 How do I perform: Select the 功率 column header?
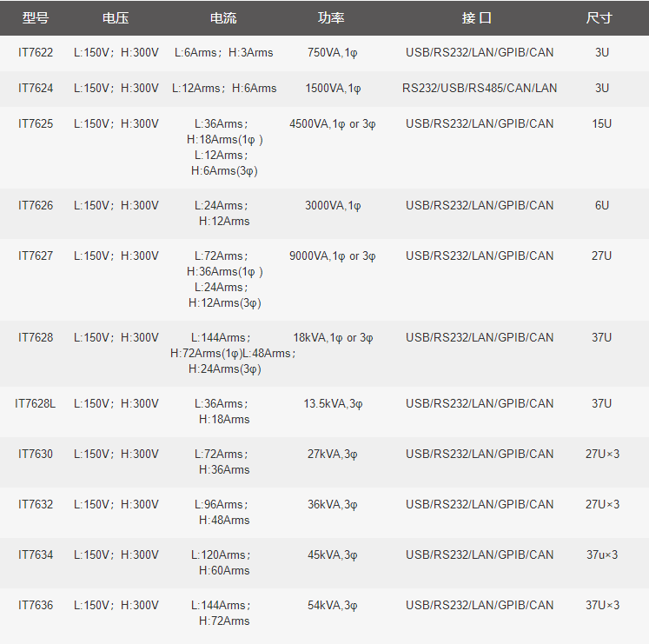(331, 17)
